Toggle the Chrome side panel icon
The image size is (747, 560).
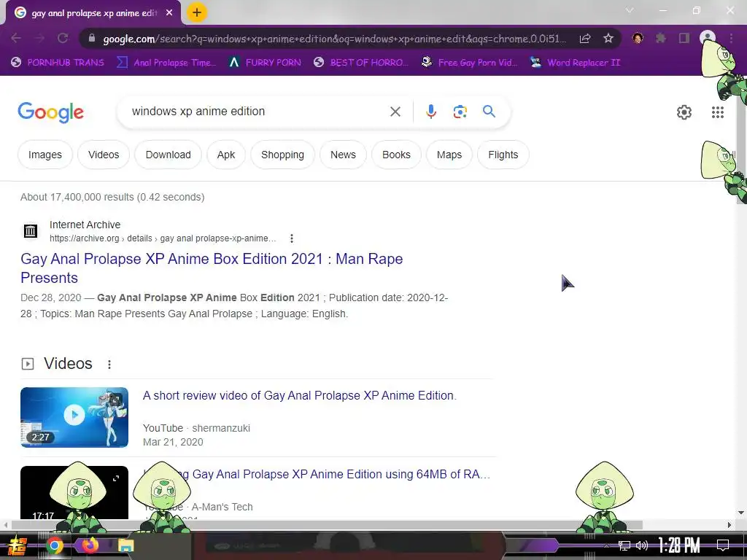point(684,38)
